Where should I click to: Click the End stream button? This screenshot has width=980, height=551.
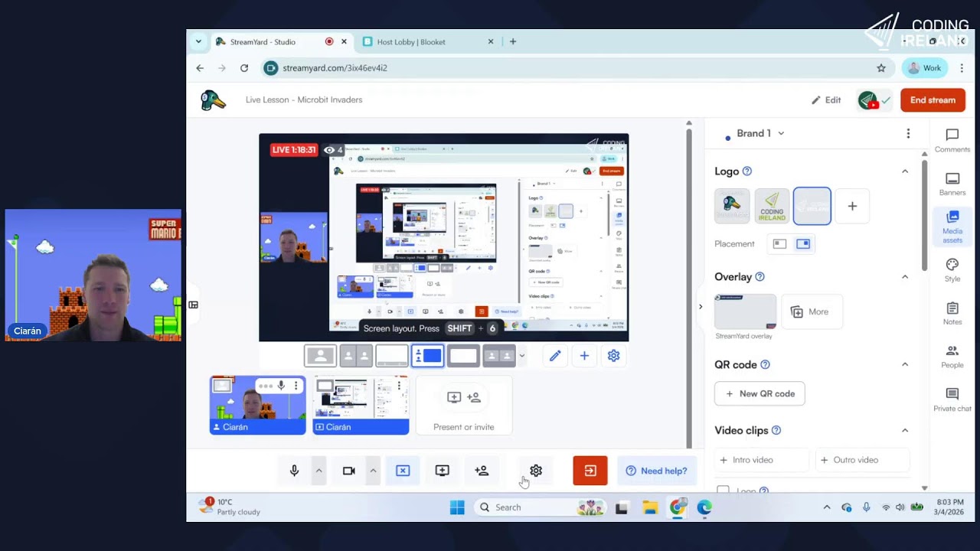click(933, 100)
